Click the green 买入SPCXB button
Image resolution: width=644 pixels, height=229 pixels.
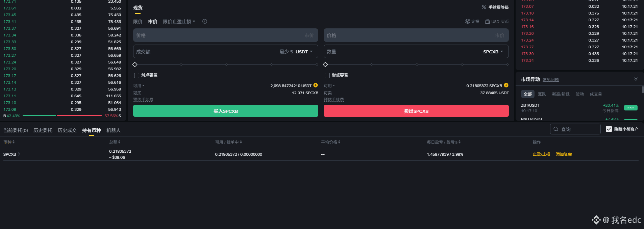click(x=226, y=111)
